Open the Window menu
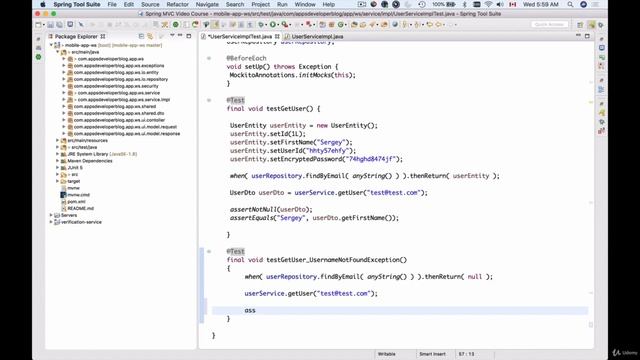This screenshot has height=360, width=640. pos(305,4)
